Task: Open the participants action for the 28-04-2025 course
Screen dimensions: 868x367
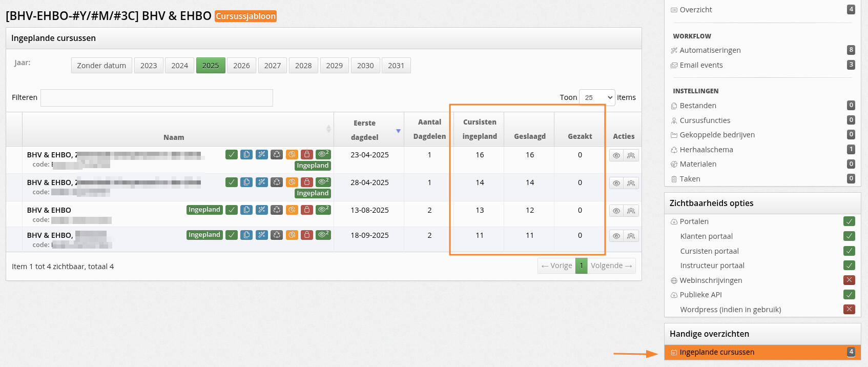Action: click(631, 183)
